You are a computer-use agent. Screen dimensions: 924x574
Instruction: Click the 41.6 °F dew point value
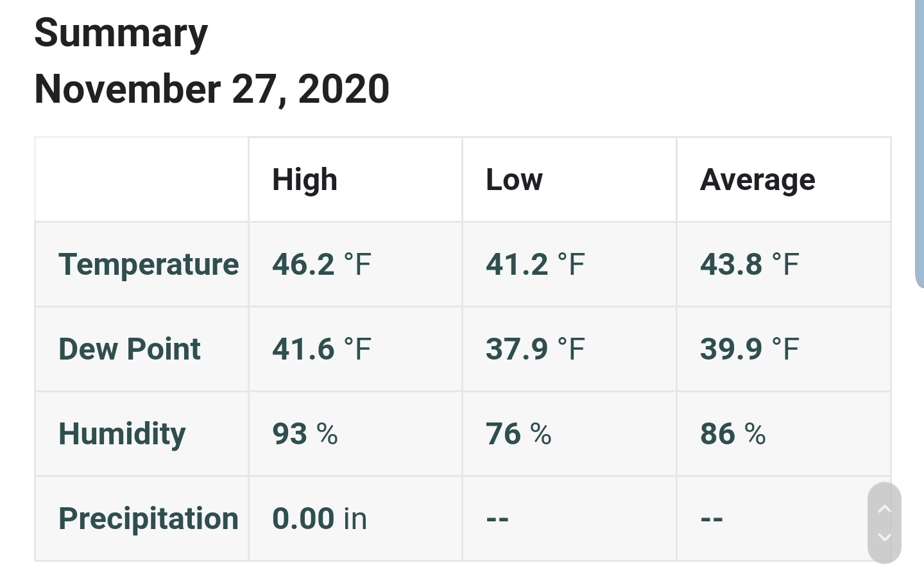pyautogui.click(x=321, y=349)
